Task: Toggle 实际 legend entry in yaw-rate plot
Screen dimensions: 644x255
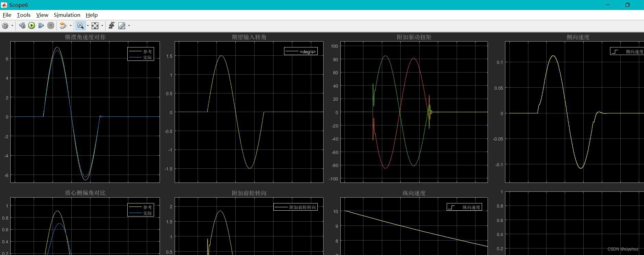Action: [x=141, y=57]
